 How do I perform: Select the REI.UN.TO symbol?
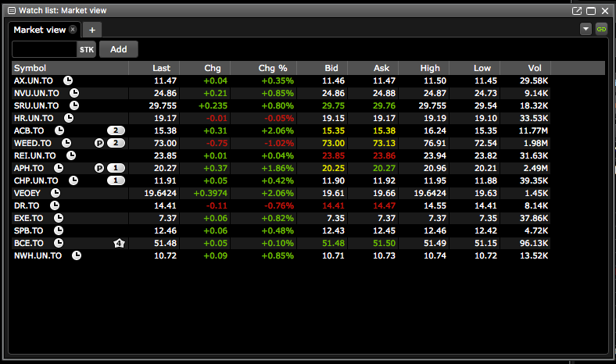(35, 156)
